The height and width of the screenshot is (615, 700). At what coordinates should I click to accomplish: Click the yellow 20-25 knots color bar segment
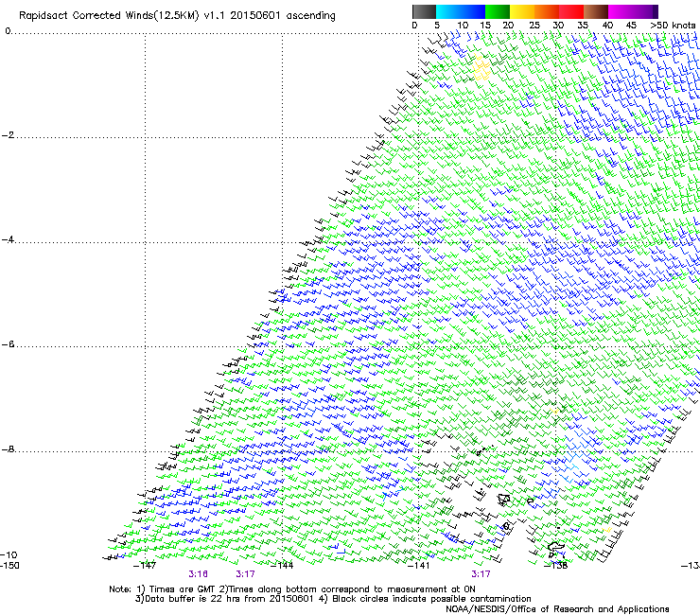pos(522,11)
